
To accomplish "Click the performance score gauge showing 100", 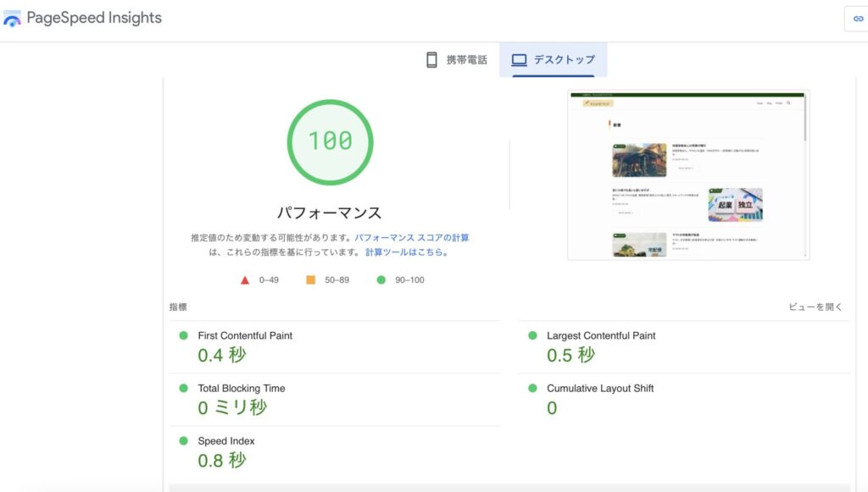I will tap(330, 141).
